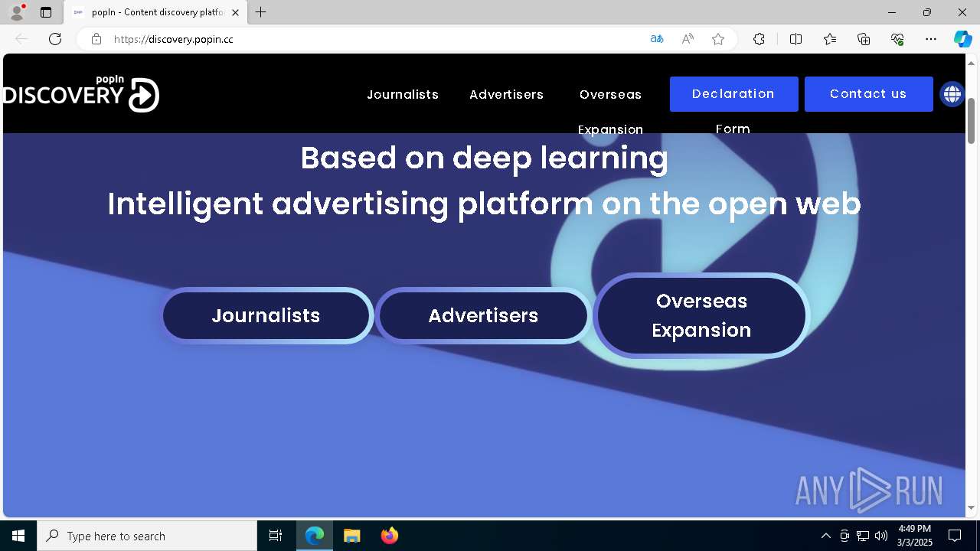Open network settings tray icon
Viewport: 980px width, 551px height.
(863, 536)
